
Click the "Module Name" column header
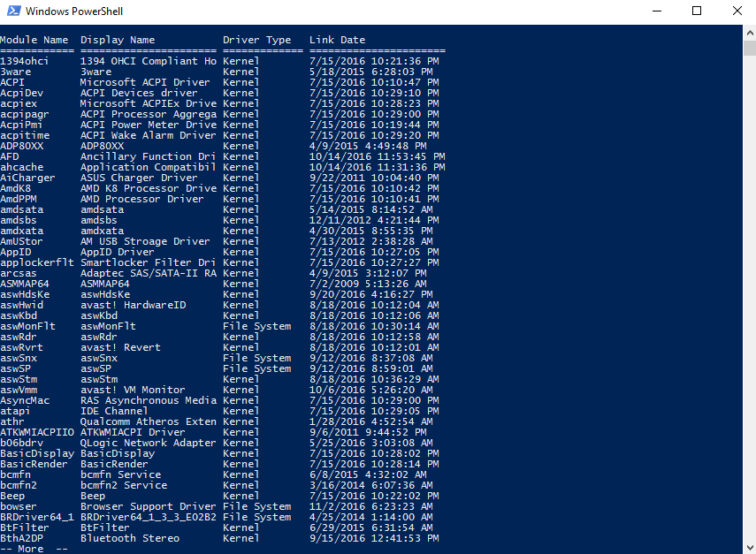(34, 40)
